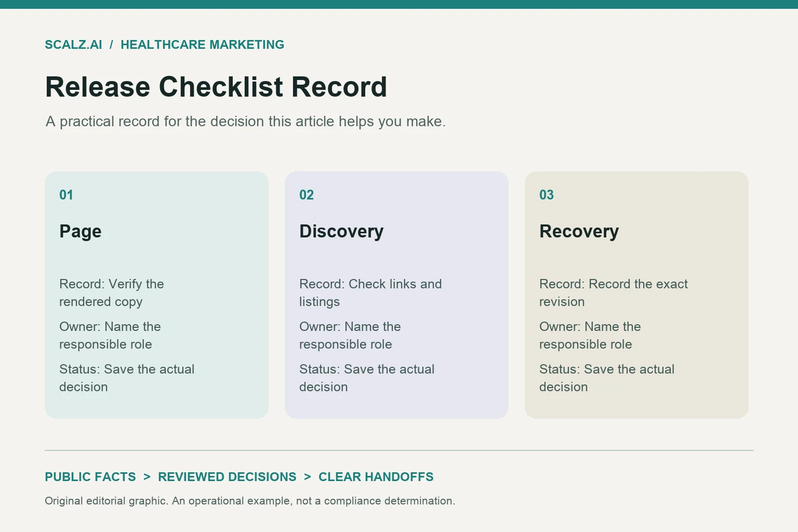798x532 pixels.
Task: Click the Status line in the Discovery card
Action: coord(367,378)
